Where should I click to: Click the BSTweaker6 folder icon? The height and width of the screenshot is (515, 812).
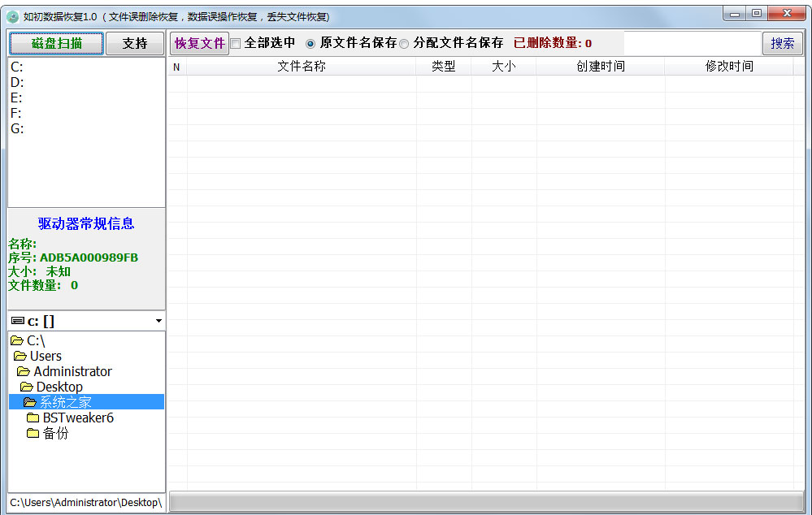tap(33, 418)
